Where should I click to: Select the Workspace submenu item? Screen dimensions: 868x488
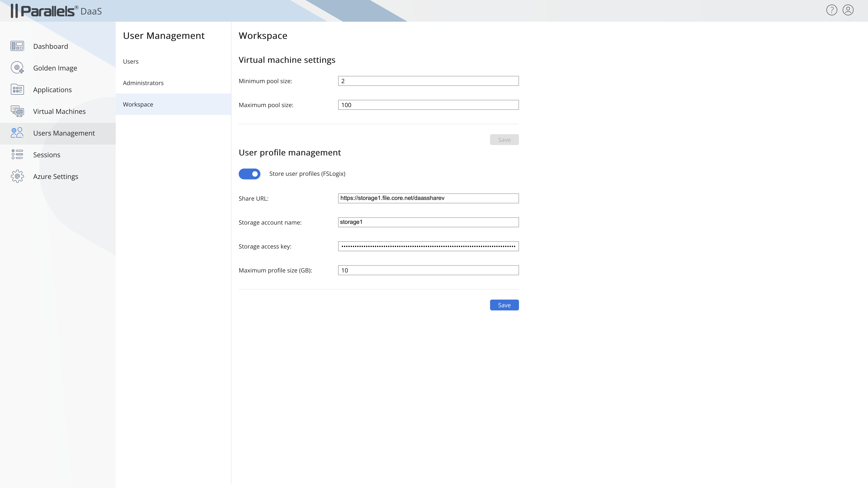point(138,104)
